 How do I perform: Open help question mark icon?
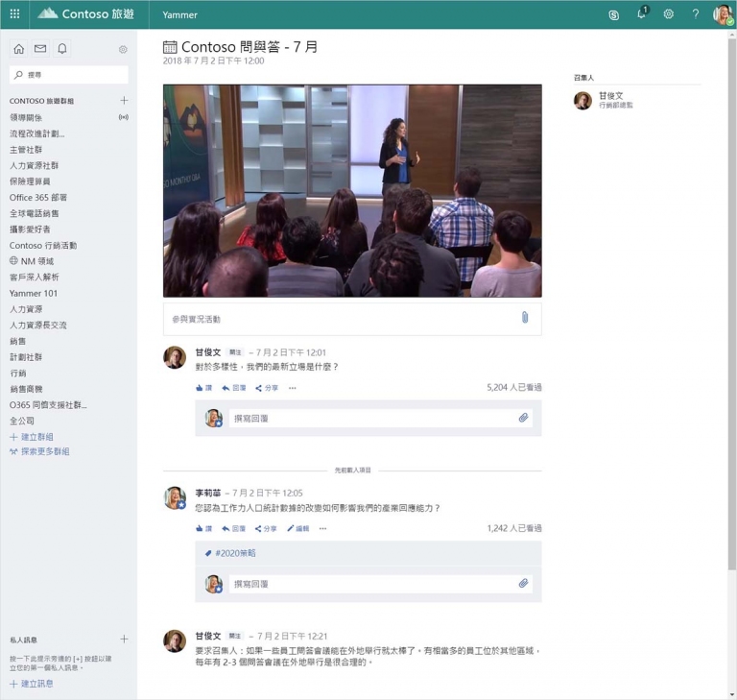[695, 14]
